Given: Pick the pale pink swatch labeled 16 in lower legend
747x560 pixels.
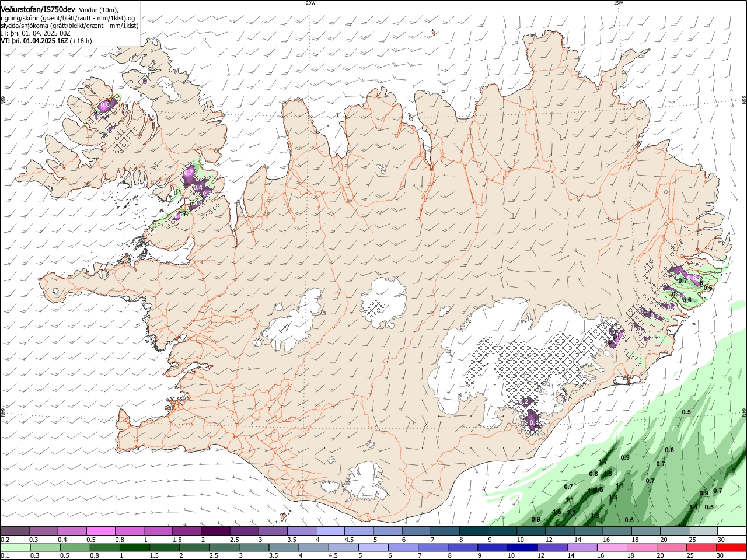Looking at the screenshot, I should [x=611, y=547].
